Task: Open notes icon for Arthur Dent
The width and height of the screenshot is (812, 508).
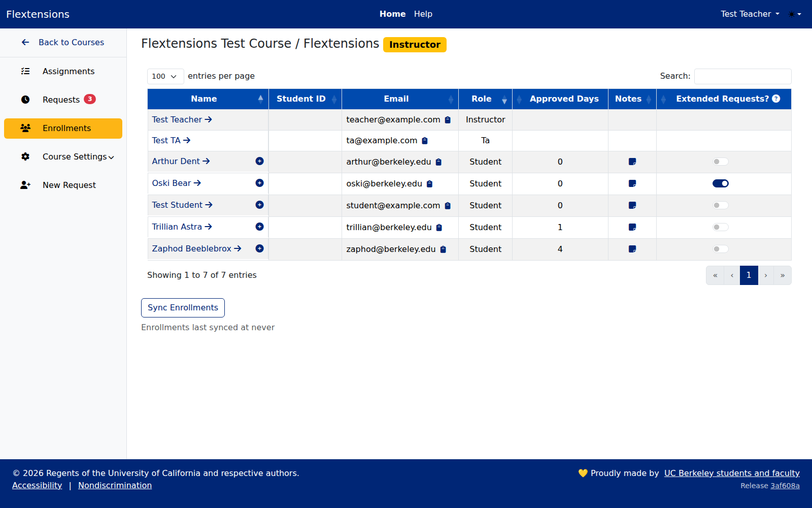Action: [x=632, y=162]
